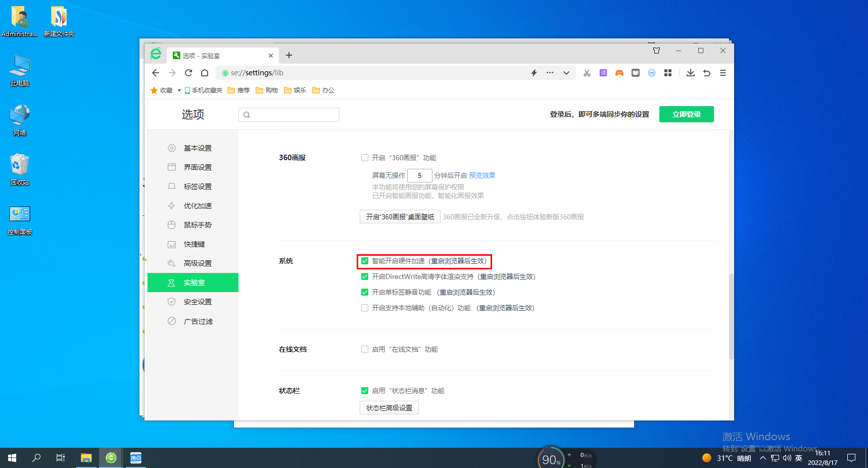Go back to the previous page

point(156,73)
